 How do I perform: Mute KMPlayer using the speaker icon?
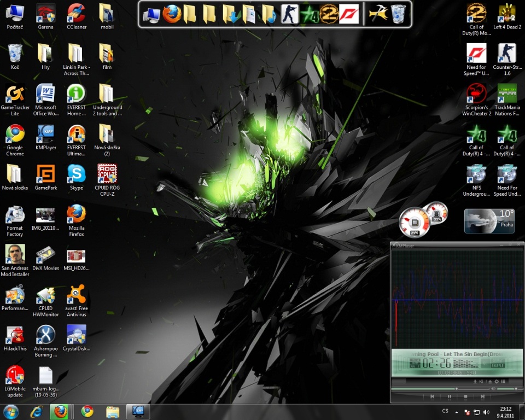(x=493, y=389)
